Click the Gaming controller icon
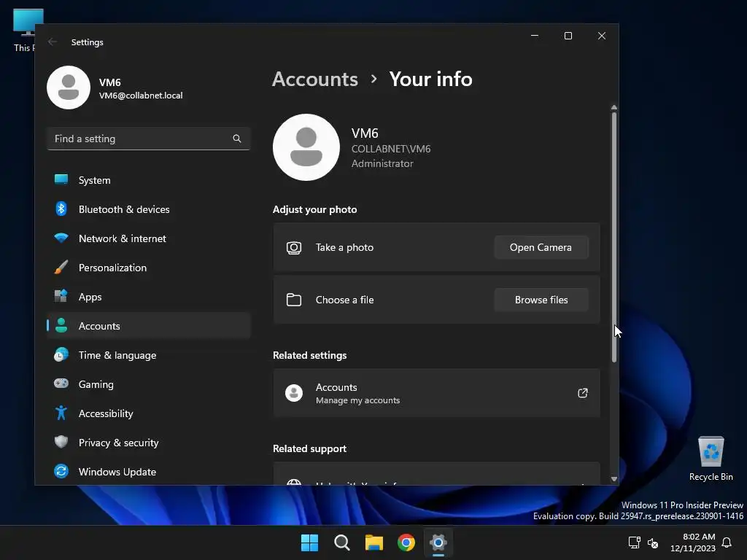Viewport: 747px width, 560px height. [x=61, y=384]
